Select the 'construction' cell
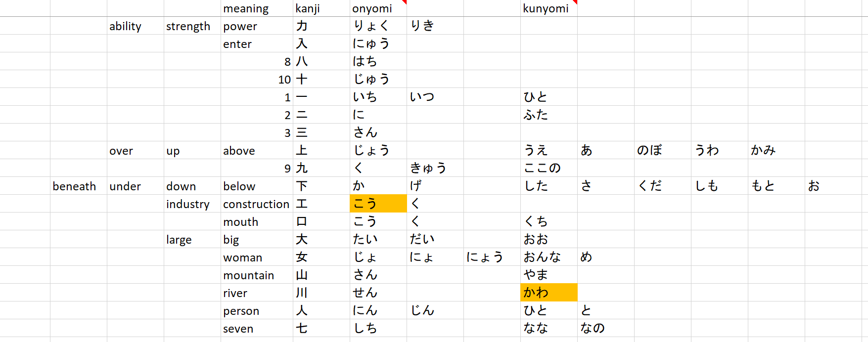 (x=257, y=204)
